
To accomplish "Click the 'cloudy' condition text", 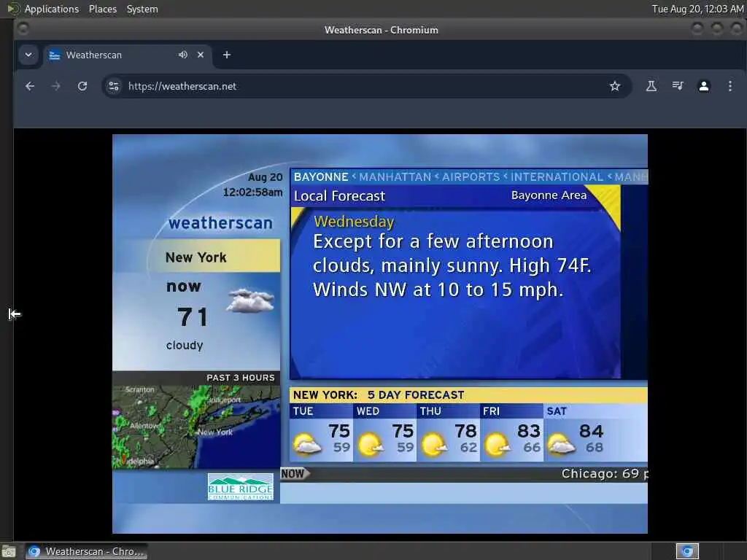I will click(x=185, y=345).
